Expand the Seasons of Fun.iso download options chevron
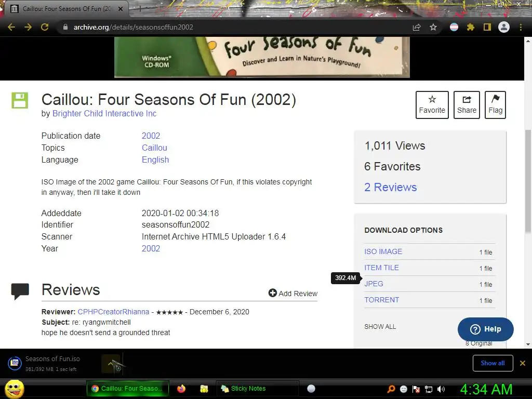 (111, 363)
